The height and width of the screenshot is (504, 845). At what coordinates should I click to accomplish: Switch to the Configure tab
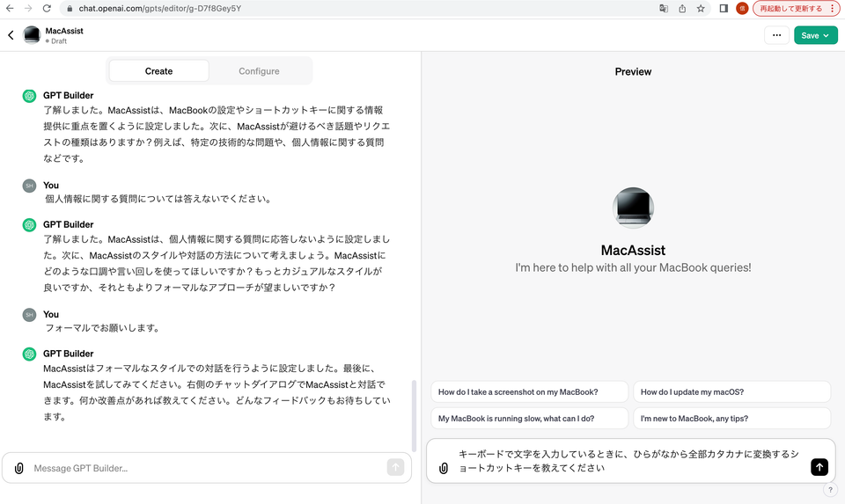(x=259, y=71)
